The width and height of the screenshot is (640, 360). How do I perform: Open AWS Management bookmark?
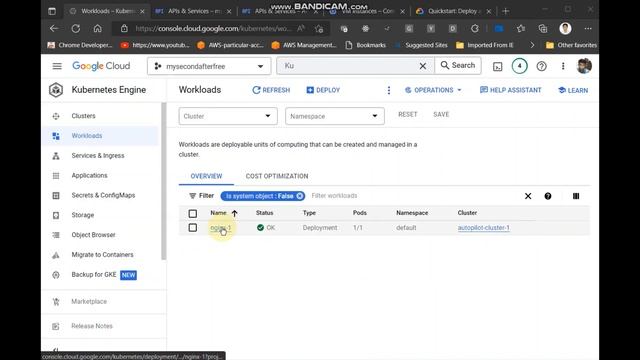pyautogui.click(x=304, y=45)
